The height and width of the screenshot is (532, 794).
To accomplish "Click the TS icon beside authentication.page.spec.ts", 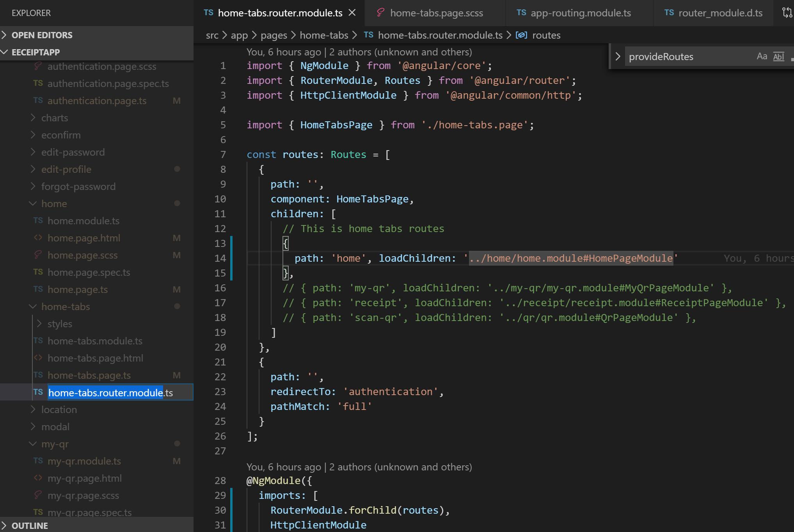I will (x=38, y=83).
